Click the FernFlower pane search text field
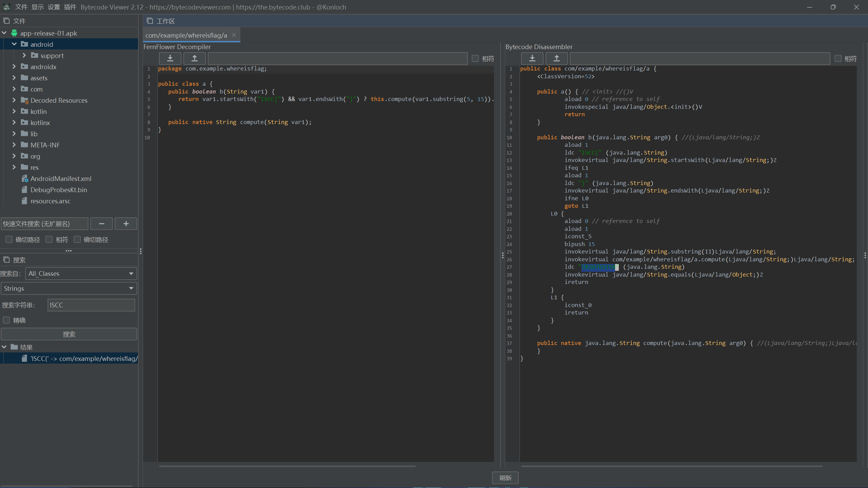The image size is (868, 488). pyautogui.click(x=338, y=58)
